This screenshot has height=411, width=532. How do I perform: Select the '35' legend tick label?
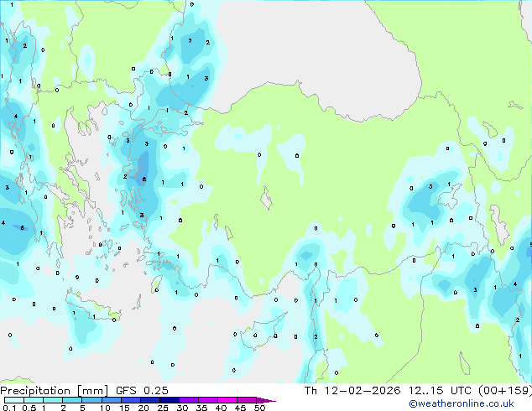click(201, 408)
